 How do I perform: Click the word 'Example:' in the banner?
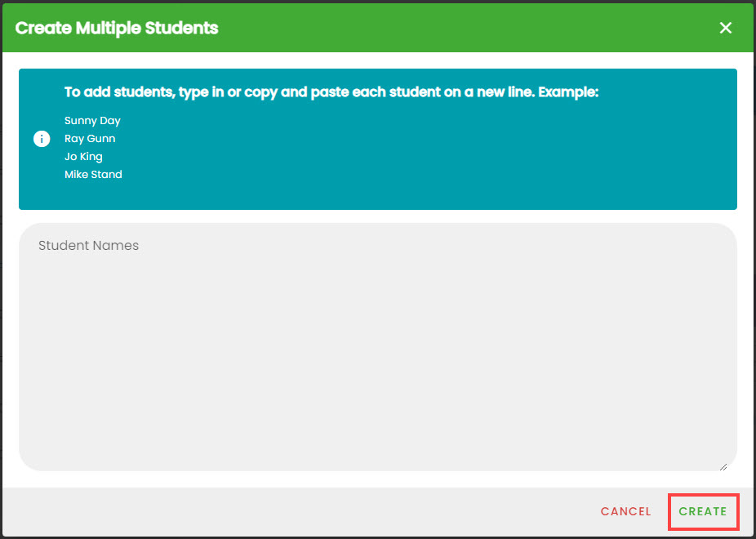point(568,92)
